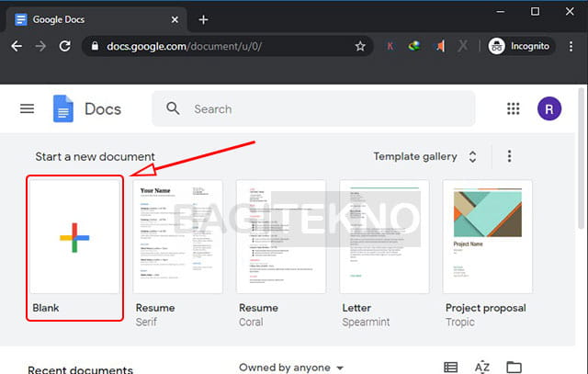This screenshot has width=588, height=374.
Task: Click the orange megaphone extension icon
Action: [x=439, y=46]
